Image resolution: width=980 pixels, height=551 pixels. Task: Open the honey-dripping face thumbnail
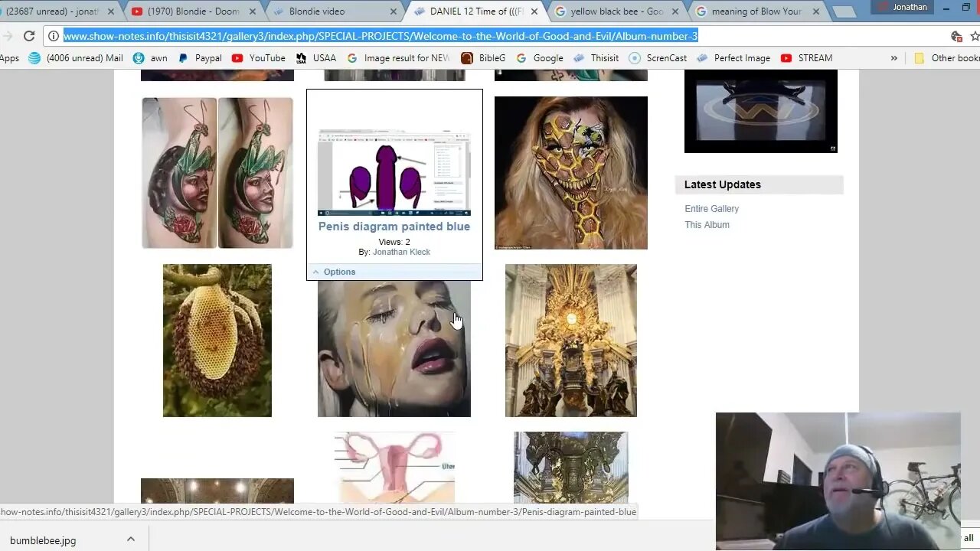394,349
